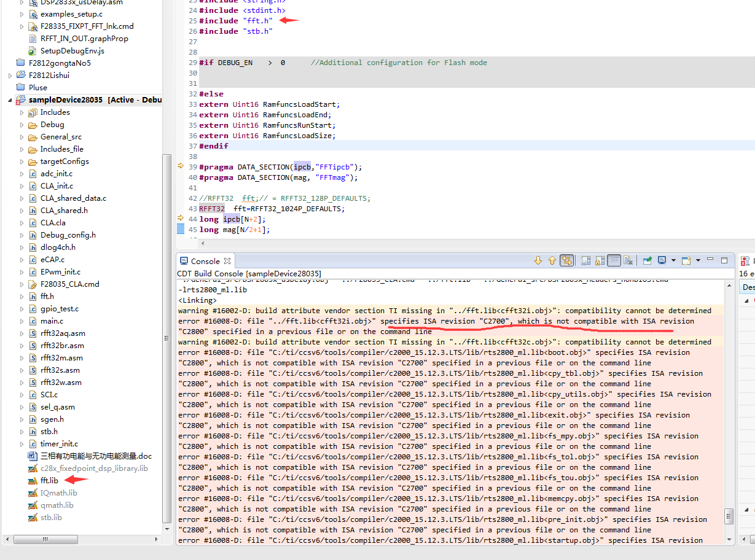755x560 pixels.
Task: Expand the Debug folder
Action: click(22, 125)
